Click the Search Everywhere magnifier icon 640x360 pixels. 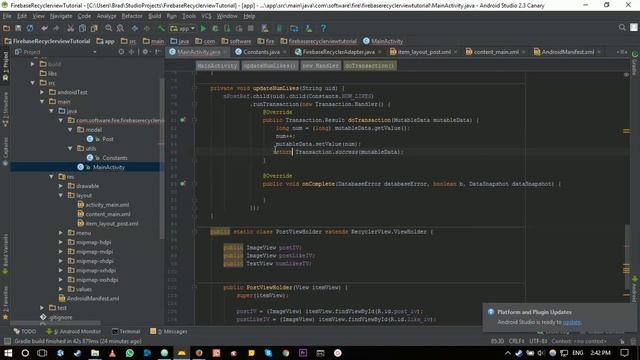pyautogui.click(x=622, y=27)
